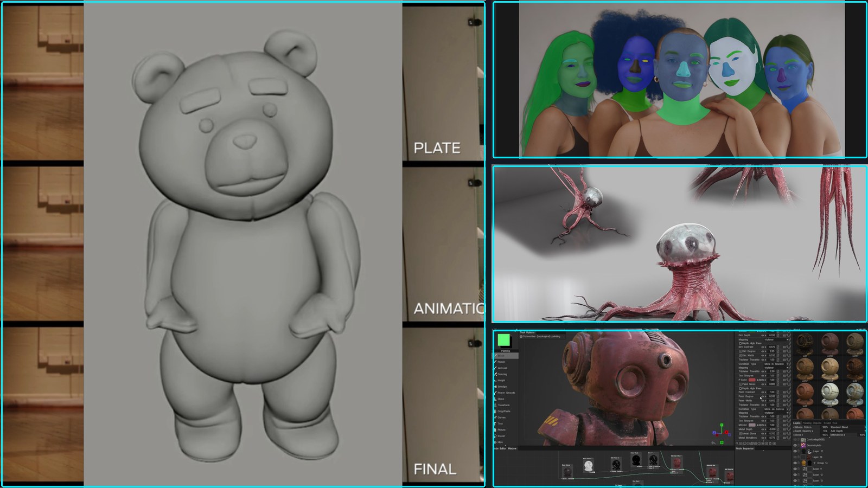The width and height of the screenshot is (868, 488).
Task: Click the undo arrow in the viewport
Action: pyautogui.click(x=713, y=443)
